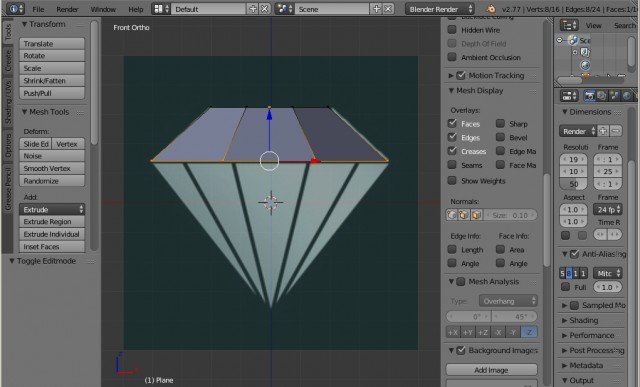Expand the Post Processing panel

[564, 350]
